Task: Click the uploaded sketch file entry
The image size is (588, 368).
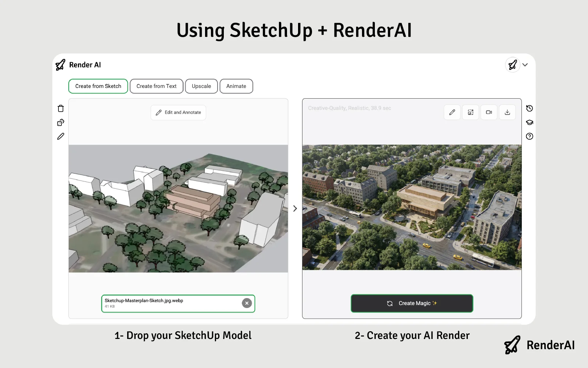Action: tap(165, 303)
